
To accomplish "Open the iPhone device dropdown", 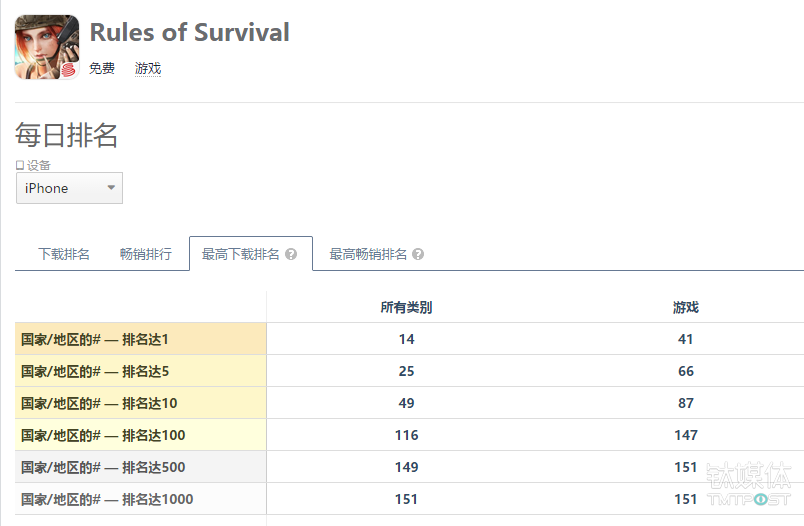I will click(x=69, y=188).
